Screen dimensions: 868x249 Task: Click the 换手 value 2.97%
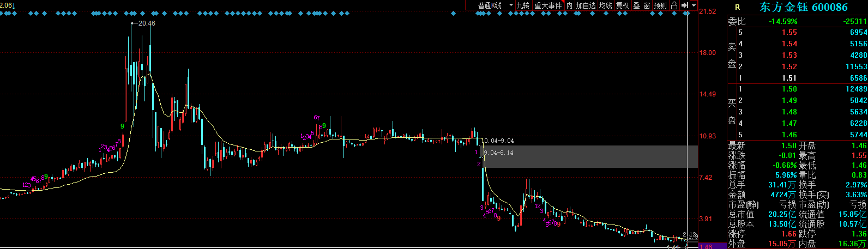(x=857, y=185)
